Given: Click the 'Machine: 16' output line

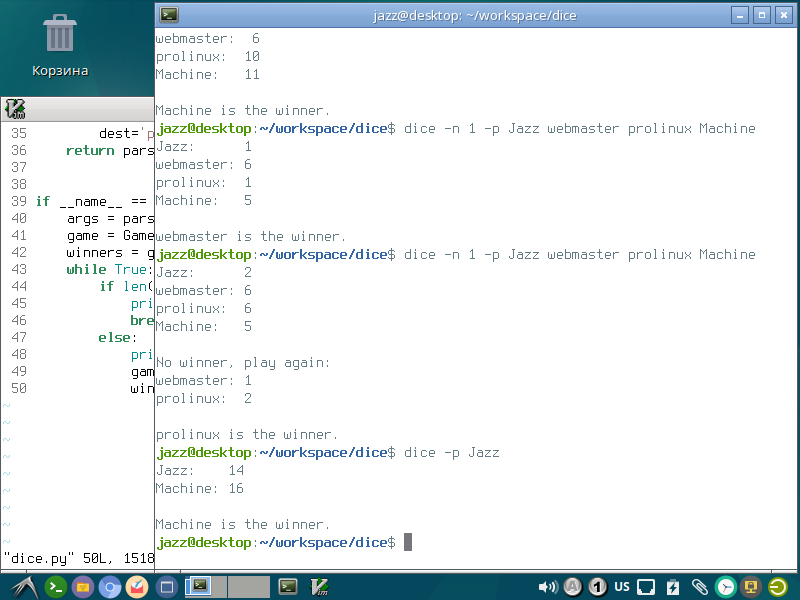Looking at the screenshot, I should [199, 489].
